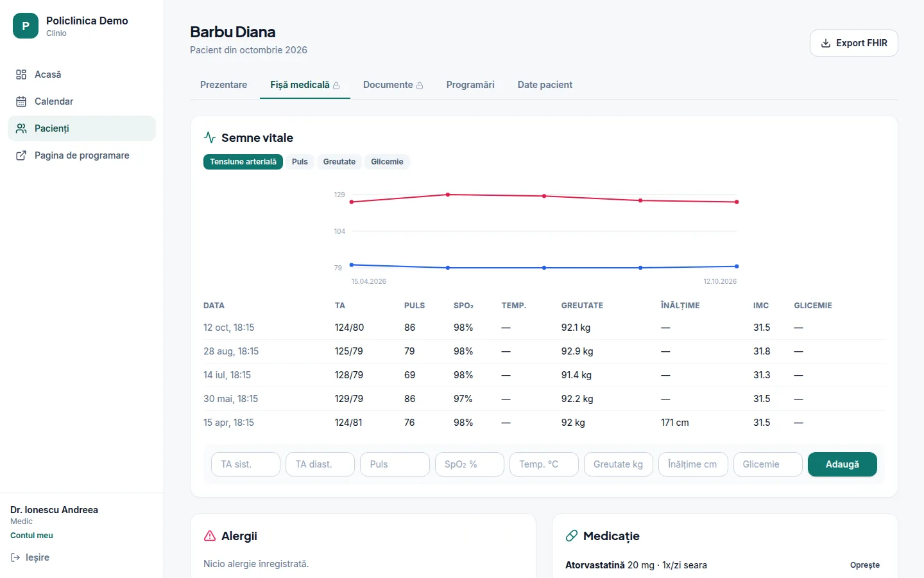Show the Greutate chart
The height and width of the screenshot is (578, 924).
tap(339, 162)
